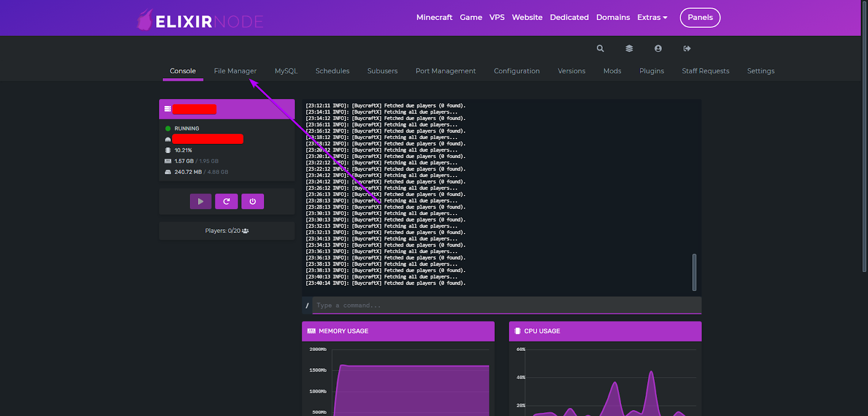This screenshot has width=868, height=416.
Task: Click the 60% axis label
Action: 521,349
